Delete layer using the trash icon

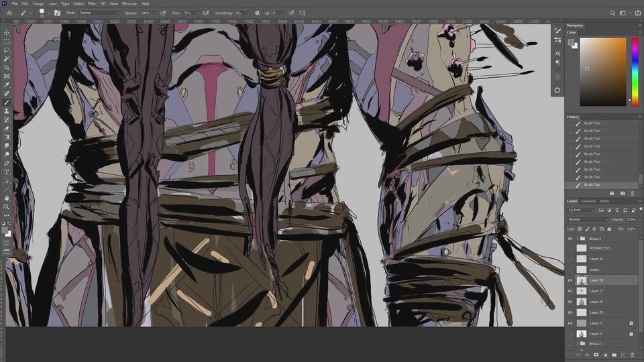(x=633, y=354)
